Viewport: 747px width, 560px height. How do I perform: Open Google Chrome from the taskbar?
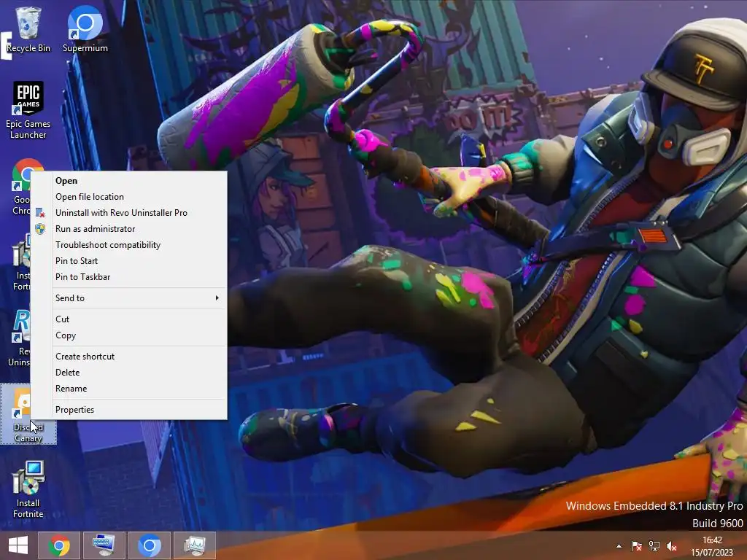tap(59, 545)
